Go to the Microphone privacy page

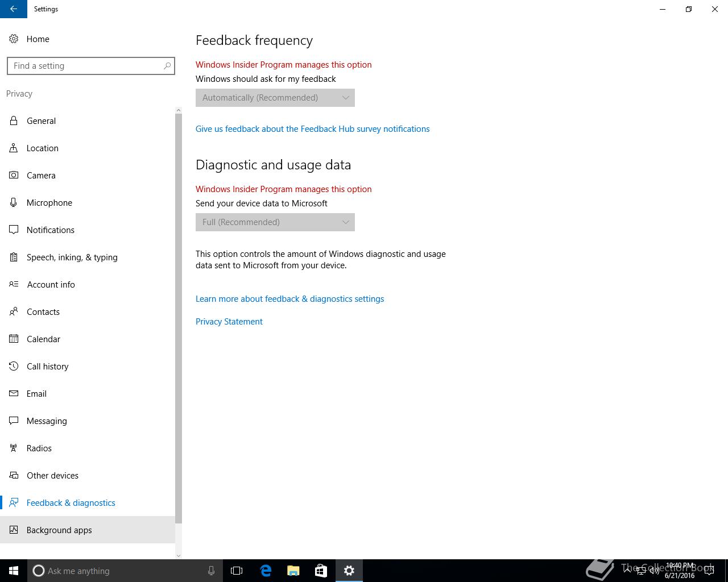pyautogui.click(x=88, y=202)
